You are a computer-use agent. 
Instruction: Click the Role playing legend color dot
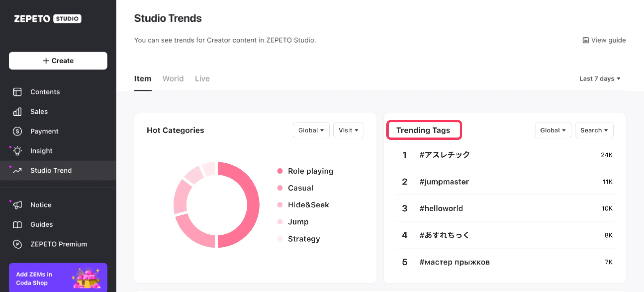pos(280,171)
